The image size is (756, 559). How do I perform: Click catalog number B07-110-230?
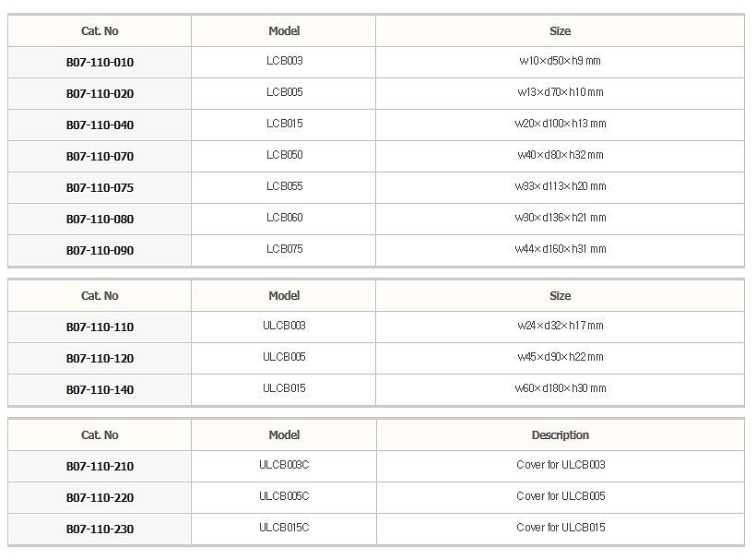(x=100, y=529)
